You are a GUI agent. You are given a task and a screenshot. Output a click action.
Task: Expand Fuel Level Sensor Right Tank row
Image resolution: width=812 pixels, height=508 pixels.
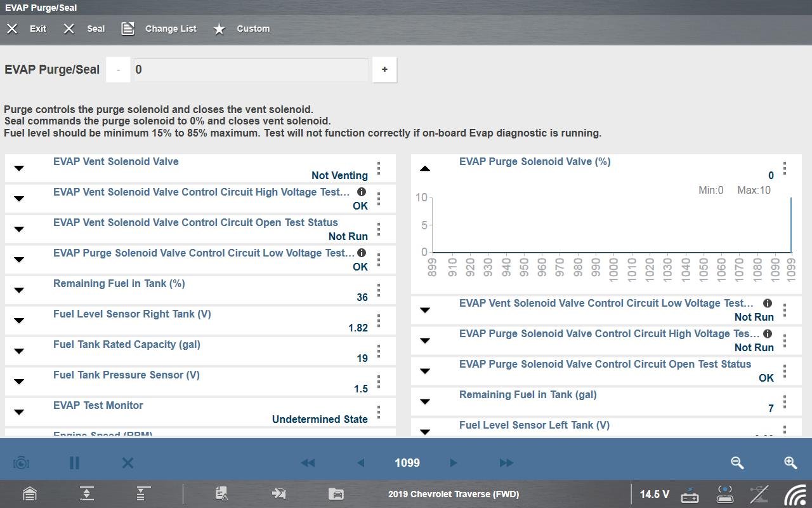pyautogui.click(x=19, y=321)
